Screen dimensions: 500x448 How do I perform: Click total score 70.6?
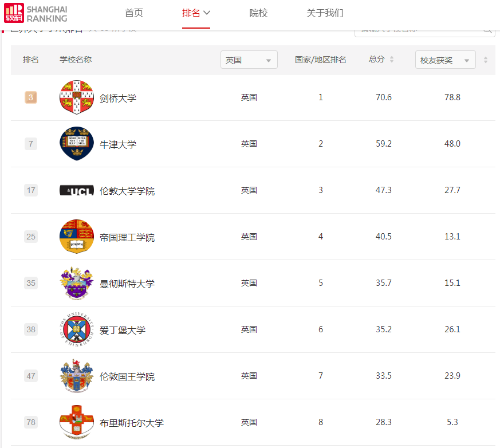click(x=384, y=97)
